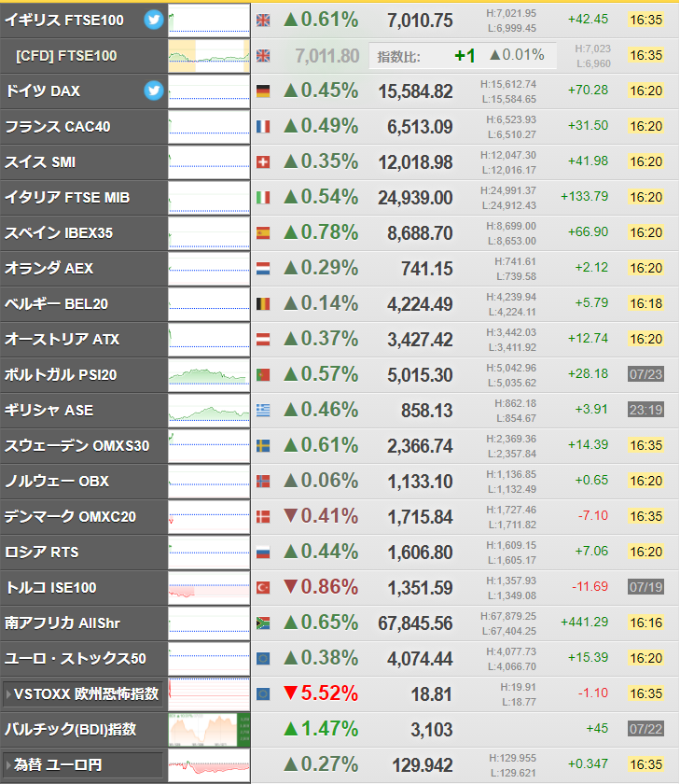Click the EU flag in the VSTOXX row
The image size is (680, 784).
click(x=263, y=694)
